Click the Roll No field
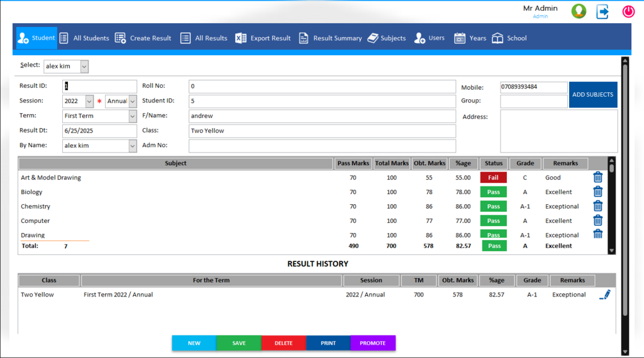Screen dimensions: 644x358 322,86
